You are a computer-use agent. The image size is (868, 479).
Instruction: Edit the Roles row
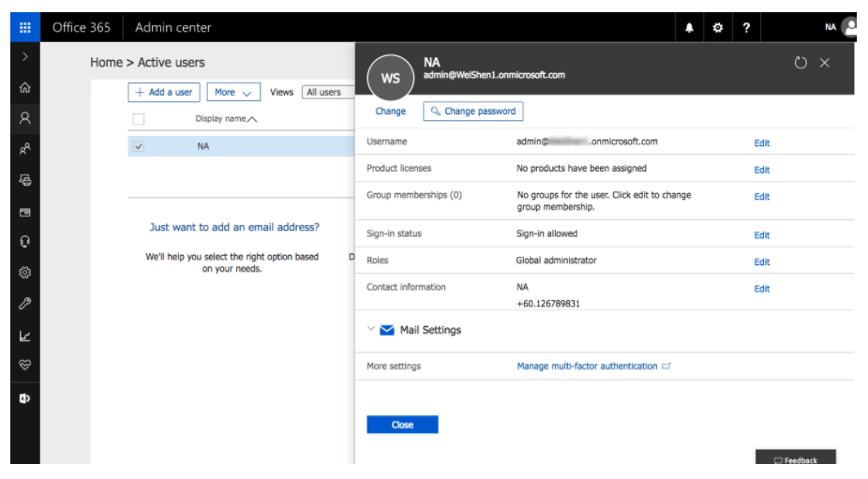click(762, 262)
